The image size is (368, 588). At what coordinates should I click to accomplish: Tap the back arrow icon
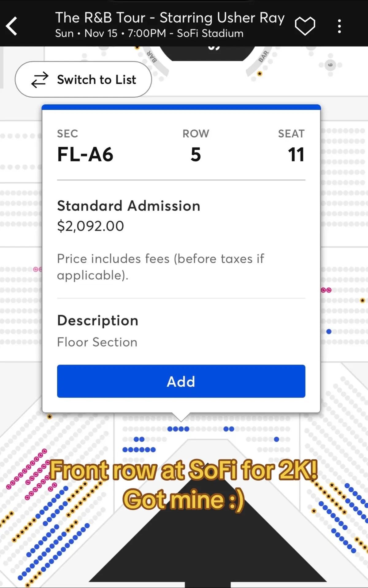(x=12, y=26)
